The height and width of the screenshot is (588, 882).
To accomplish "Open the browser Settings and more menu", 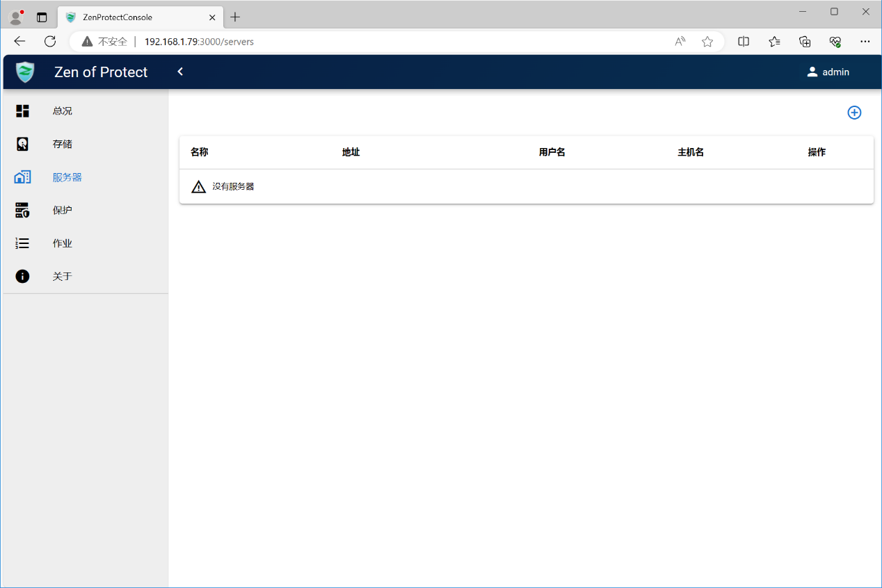I will pyautogui.click(x=865, y=42).
